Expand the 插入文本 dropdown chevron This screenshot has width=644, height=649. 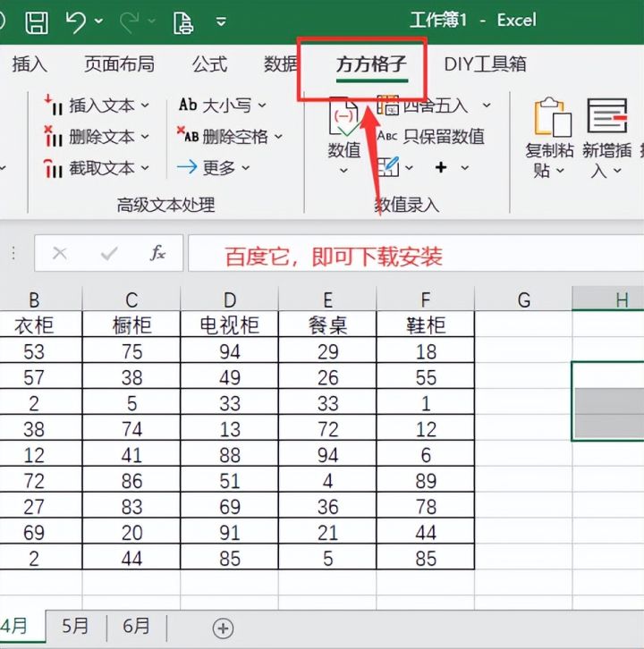(145, 105)
